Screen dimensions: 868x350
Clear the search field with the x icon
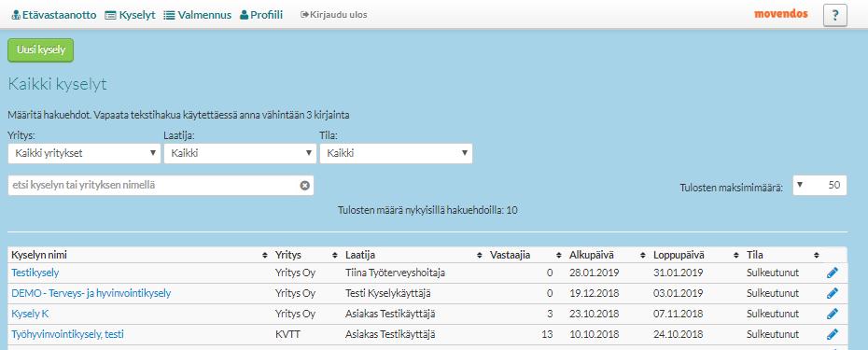point(304,186)
